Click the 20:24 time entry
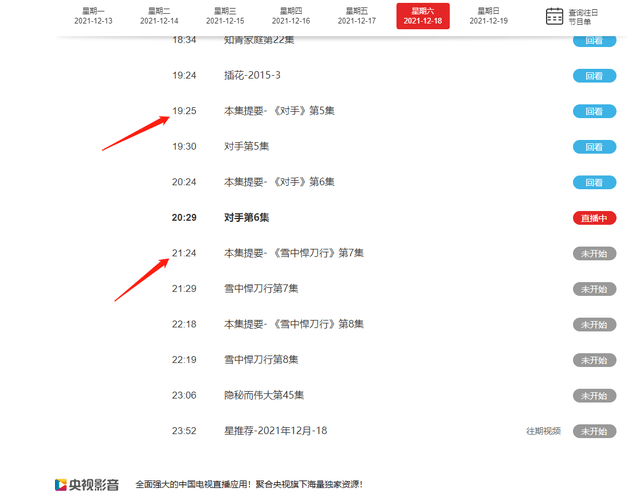The width and height of the screenshot is (640, 496). pos(184,182)
